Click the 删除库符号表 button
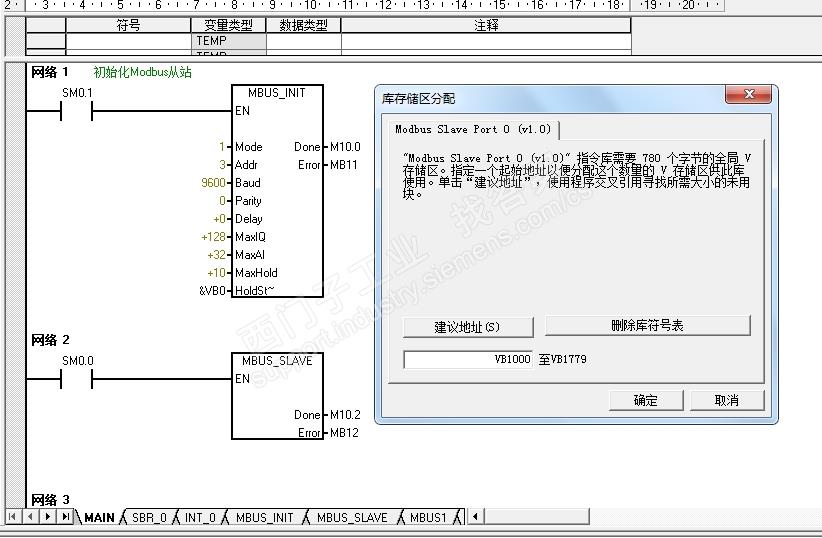Image resolution: width=822 pixels, height=538 pixels. coord(647,326)
